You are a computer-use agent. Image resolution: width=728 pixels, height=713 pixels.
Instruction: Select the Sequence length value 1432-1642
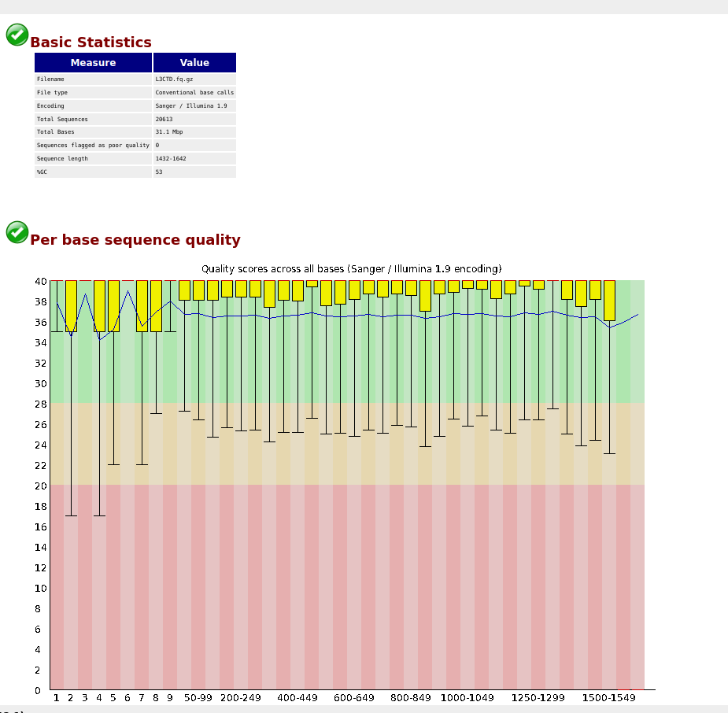click(171, 159)
